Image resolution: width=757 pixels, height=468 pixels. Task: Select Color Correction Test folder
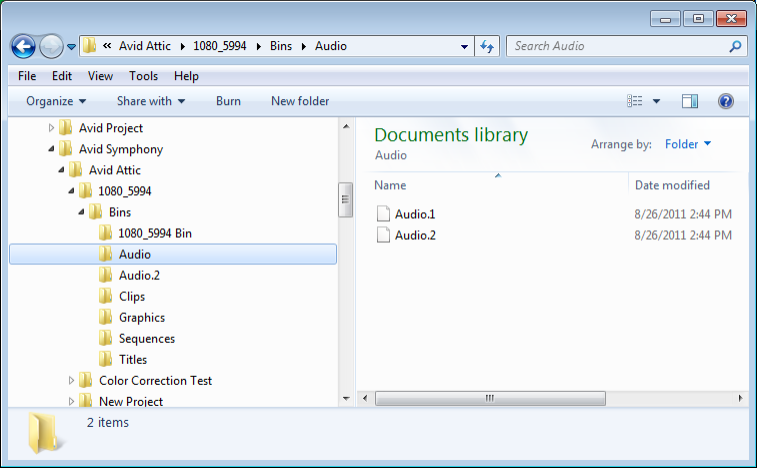[155, 381]
